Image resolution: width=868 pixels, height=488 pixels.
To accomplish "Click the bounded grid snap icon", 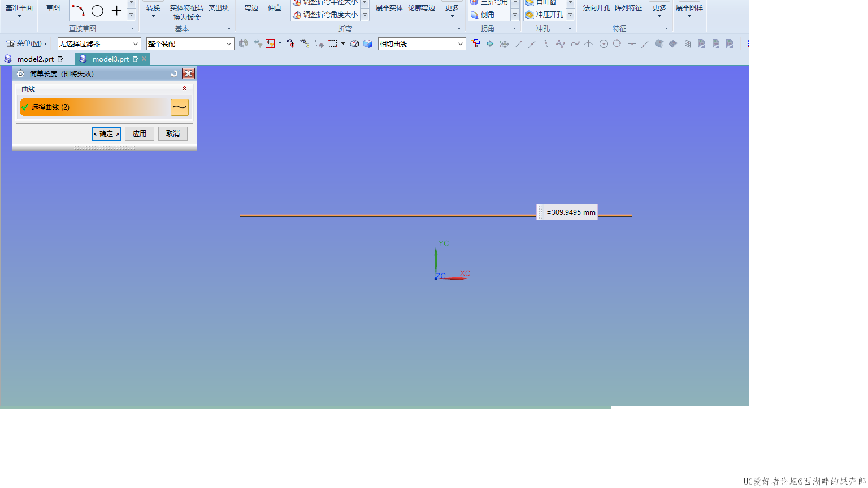I will coord(687,43).
